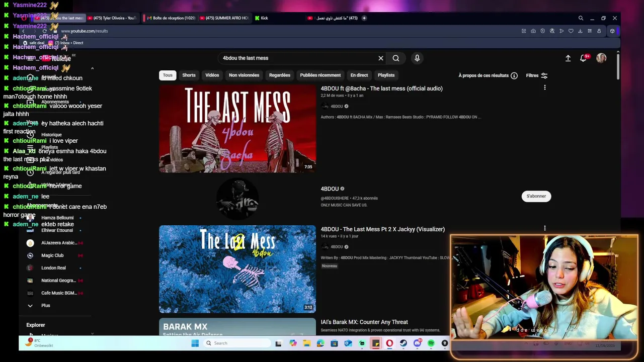Open File Explorer from the taskbar
Screen dimensions: 644x362
306,343
